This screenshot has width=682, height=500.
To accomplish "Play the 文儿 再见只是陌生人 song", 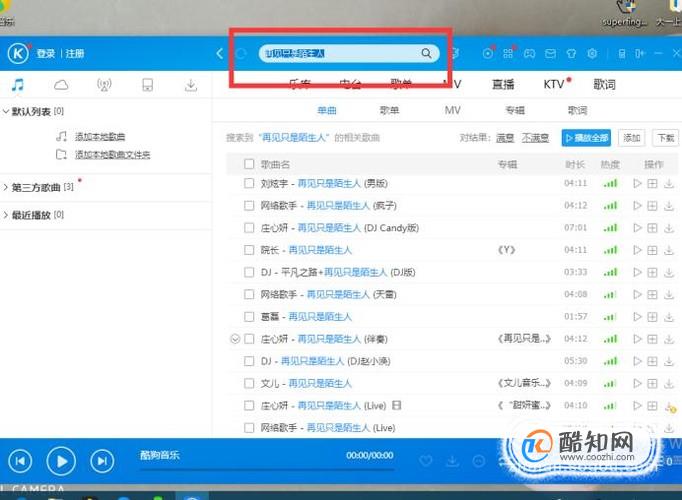I will (x=638, y=383).
